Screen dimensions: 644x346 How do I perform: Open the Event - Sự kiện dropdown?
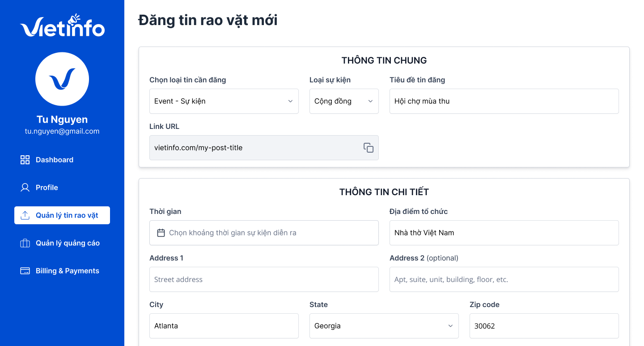224,101
